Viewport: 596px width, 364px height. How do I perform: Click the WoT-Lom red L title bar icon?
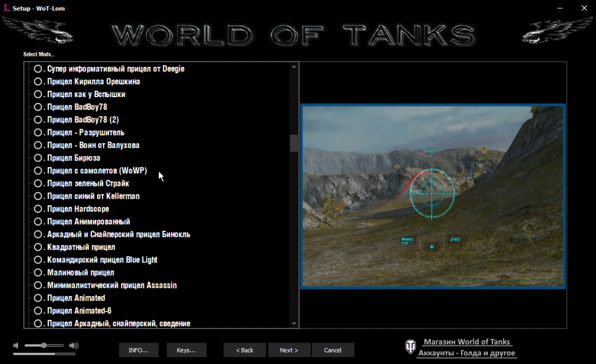(6, 8)
